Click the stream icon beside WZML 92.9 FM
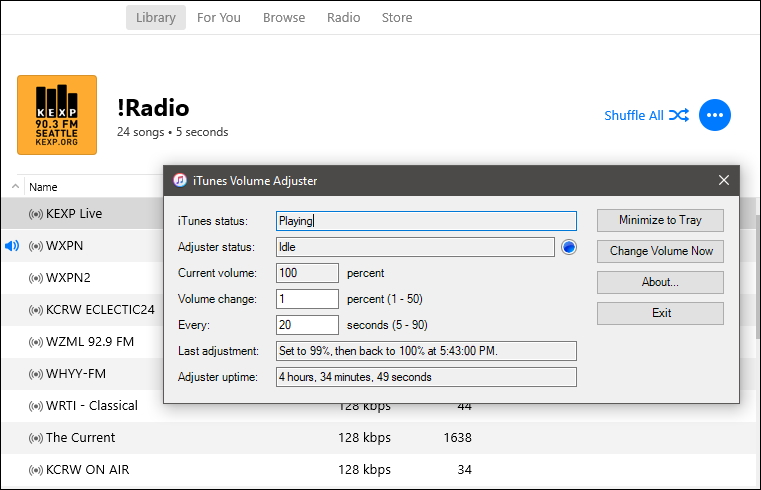This screenshot has height=490, width=761. [x=36, y=342]
